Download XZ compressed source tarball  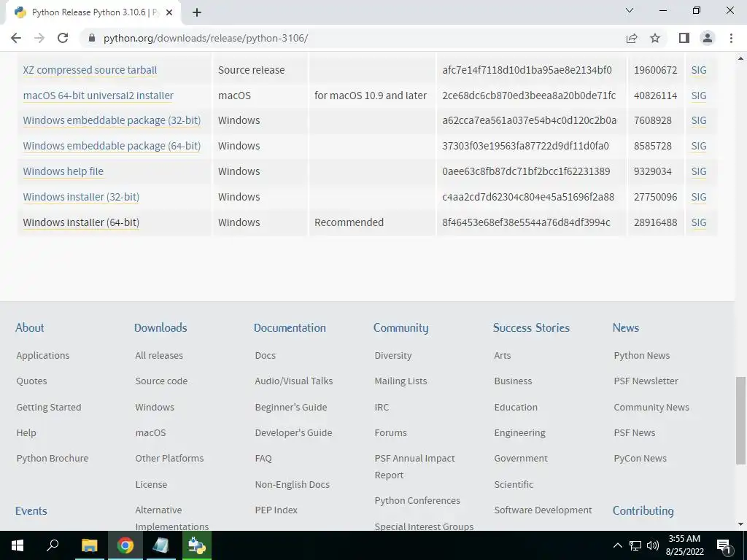tap(90, 70)
